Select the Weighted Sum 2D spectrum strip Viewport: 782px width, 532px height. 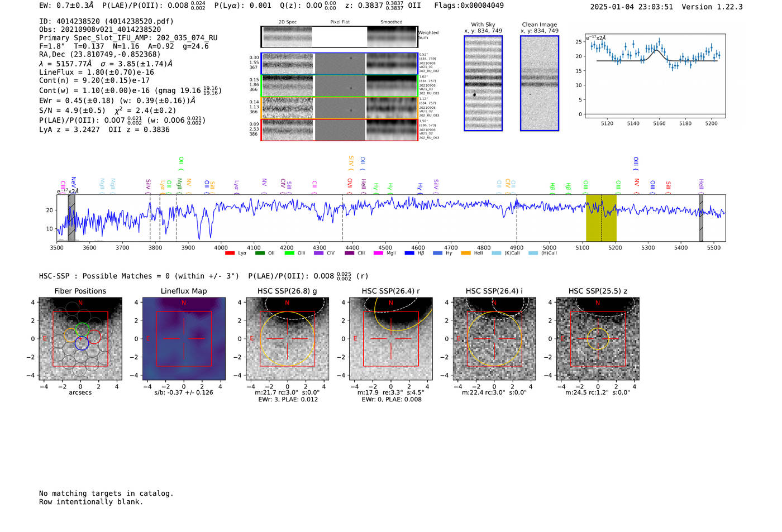click(339, 37)
